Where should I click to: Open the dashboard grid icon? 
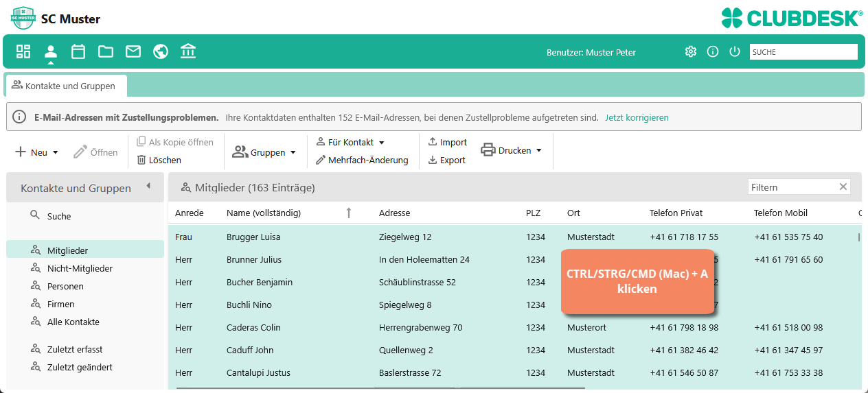(23, 51)
